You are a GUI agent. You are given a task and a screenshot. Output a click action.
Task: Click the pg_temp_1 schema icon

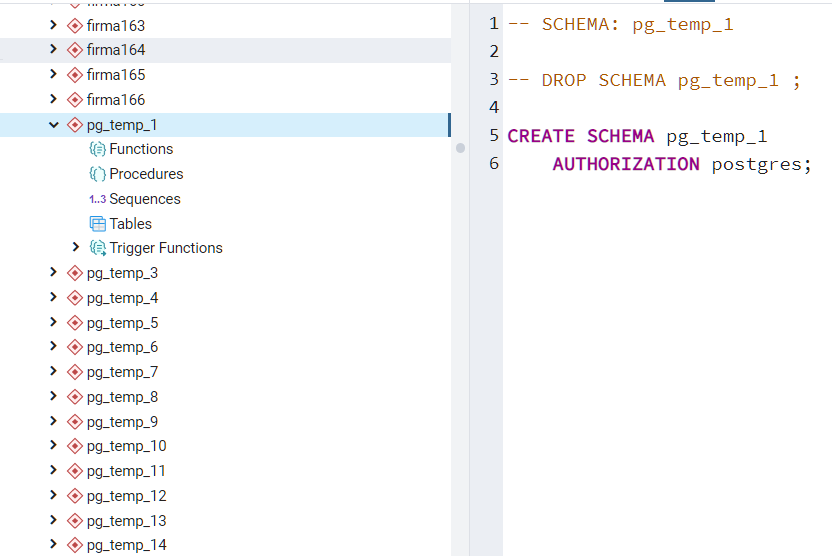click(74, 125)
